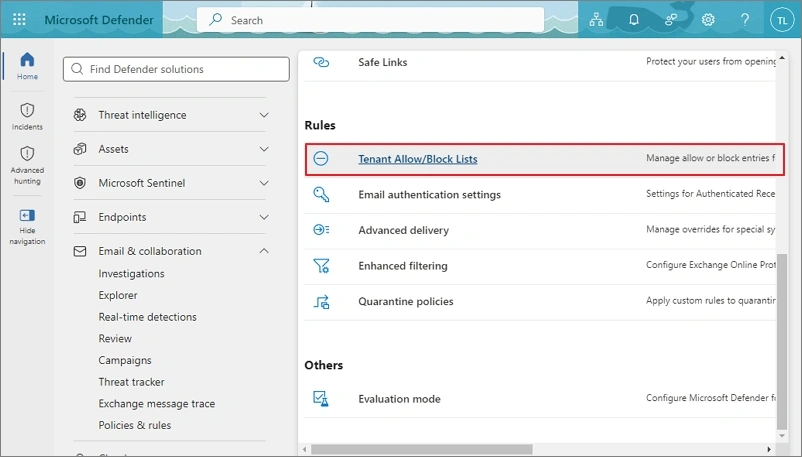Click the scroll down arrow
Image resolution: width=802 pixels, height=457 pixels.
click(x=782, y=436)
